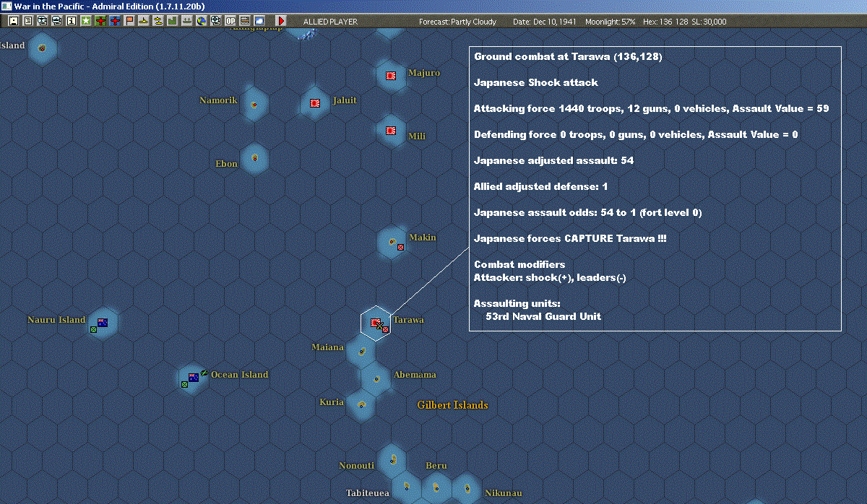Click the 'Attacking force 1440 troops' line
Viewport: 867px width, 504px height.
tap(651, 109)
